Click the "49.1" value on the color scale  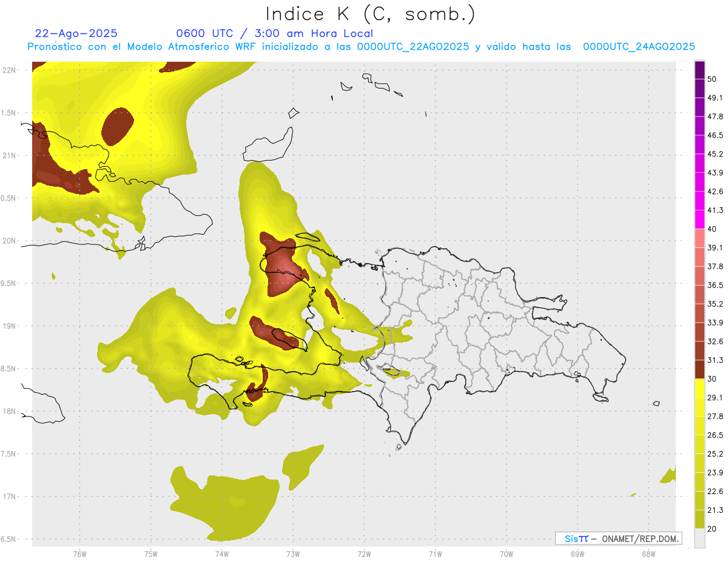pyautogui.click(x=715, y=98)
